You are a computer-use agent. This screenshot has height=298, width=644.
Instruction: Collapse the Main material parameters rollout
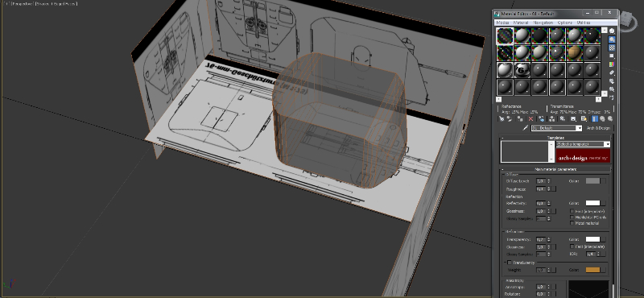click(555, 169)
